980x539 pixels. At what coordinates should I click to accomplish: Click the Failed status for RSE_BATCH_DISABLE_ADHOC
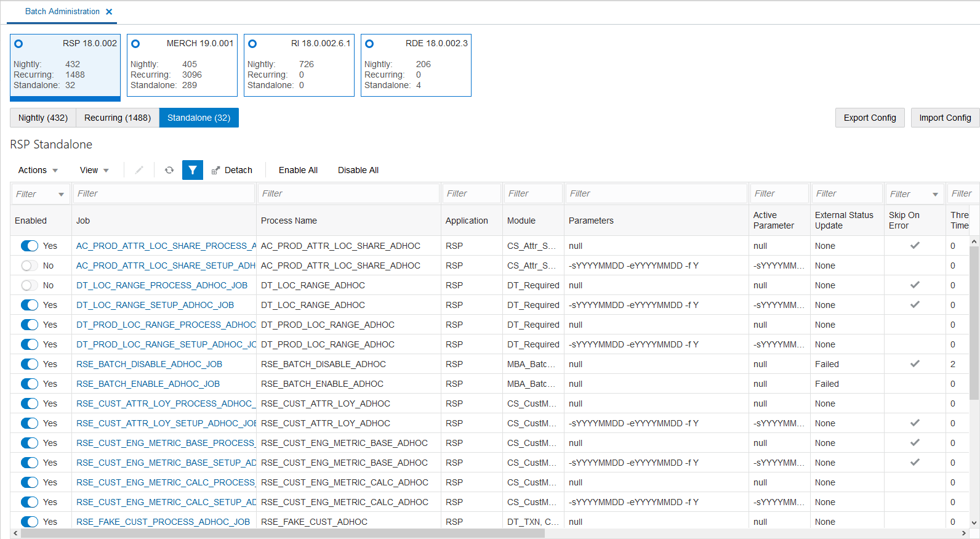click(x=827, y=364)
